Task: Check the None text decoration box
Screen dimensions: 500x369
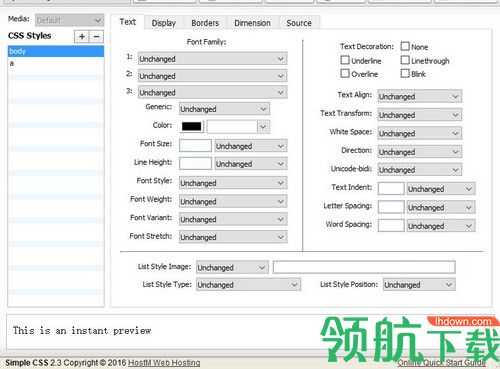Action: point(405,46)
